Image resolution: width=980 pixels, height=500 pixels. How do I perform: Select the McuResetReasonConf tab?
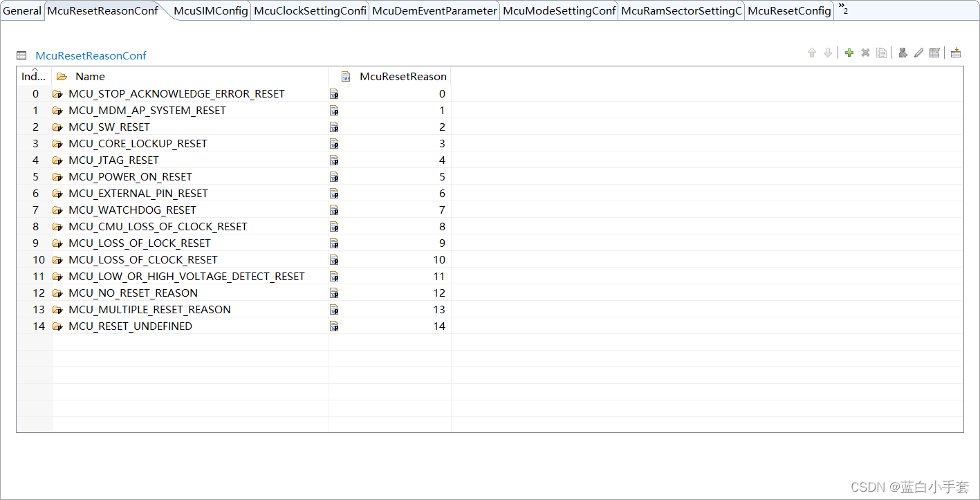click(x=102, y=10)
